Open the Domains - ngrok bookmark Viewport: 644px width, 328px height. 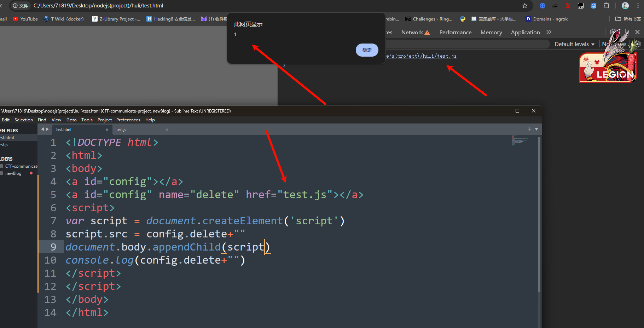[547, 19]
